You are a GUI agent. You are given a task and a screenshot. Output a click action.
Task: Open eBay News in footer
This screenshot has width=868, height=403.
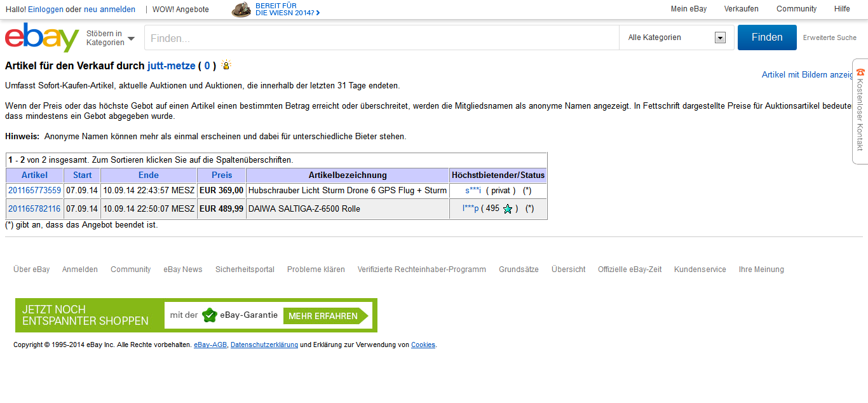point(183,270)
